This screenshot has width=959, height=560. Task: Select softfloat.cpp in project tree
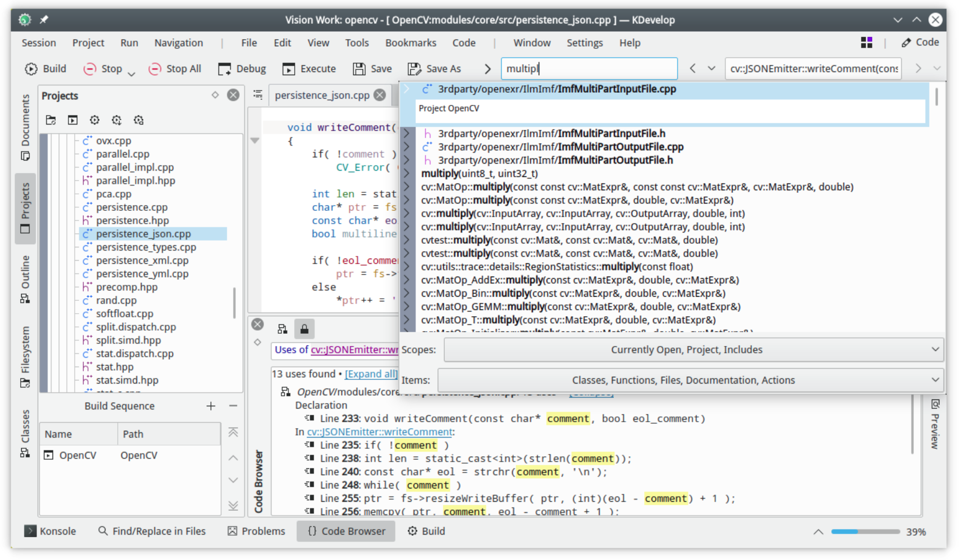tap(125, 314)
